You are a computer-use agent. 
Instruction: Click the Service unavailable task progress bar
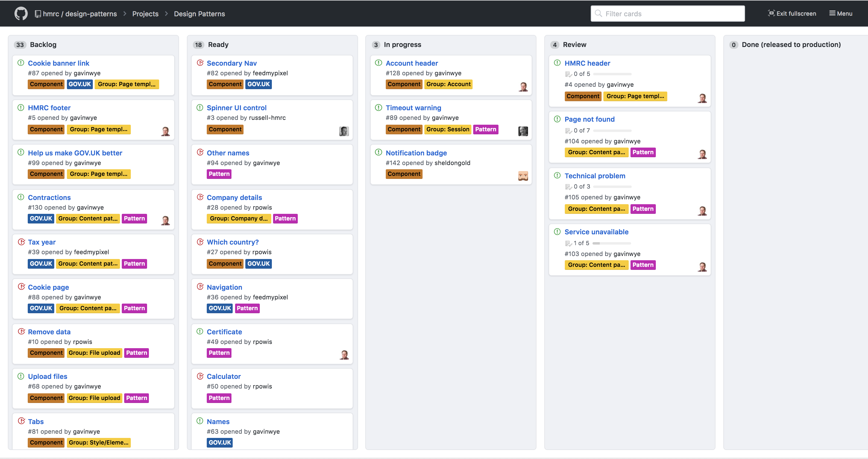pos(612,243)
